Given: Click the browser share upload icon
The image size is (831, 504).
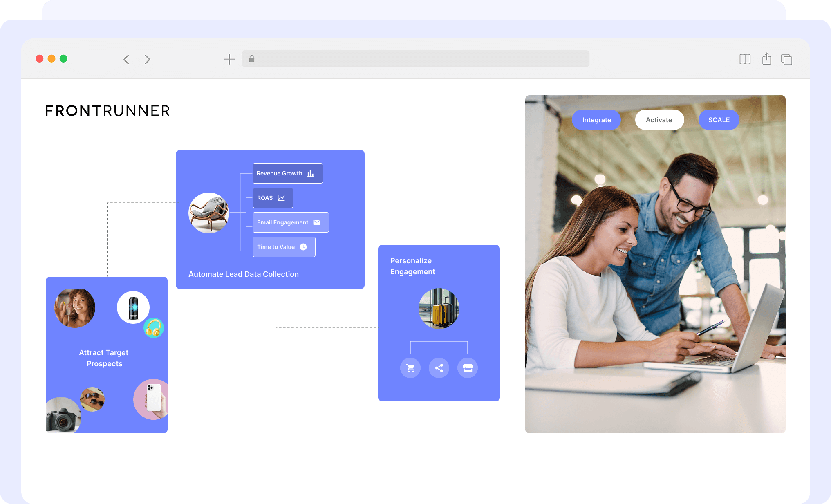Looking at the screenshot, I should [x=766, y=59].
